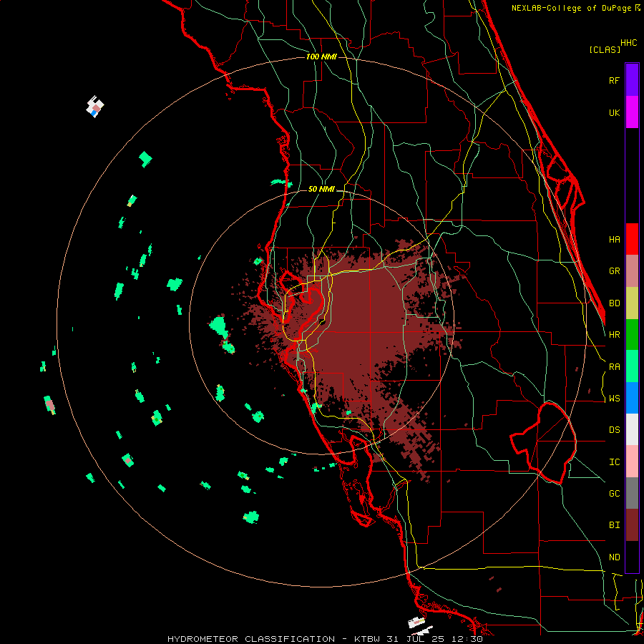Click the GR legend label
Image resolution: width=644 pixels, height=644 pixels.
click(x=614, y=271)
